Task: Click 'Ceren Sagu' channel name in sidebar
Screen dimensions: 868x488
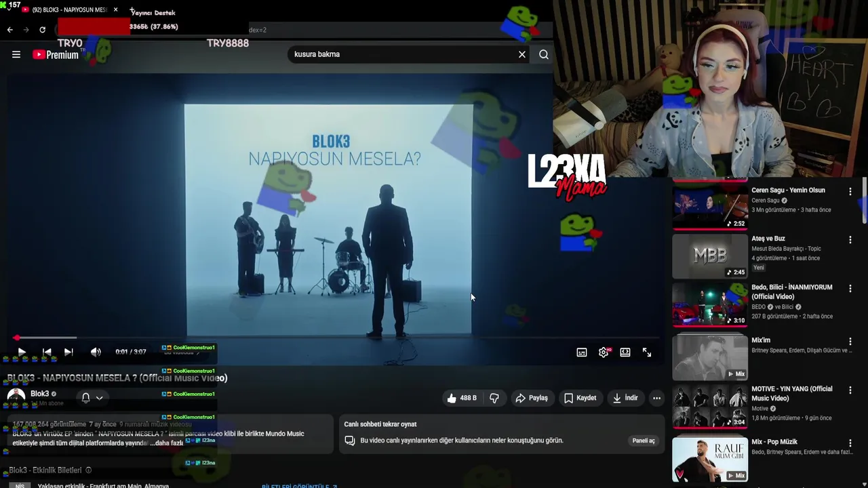Action: pyautogui.click(x=766, y=201)
